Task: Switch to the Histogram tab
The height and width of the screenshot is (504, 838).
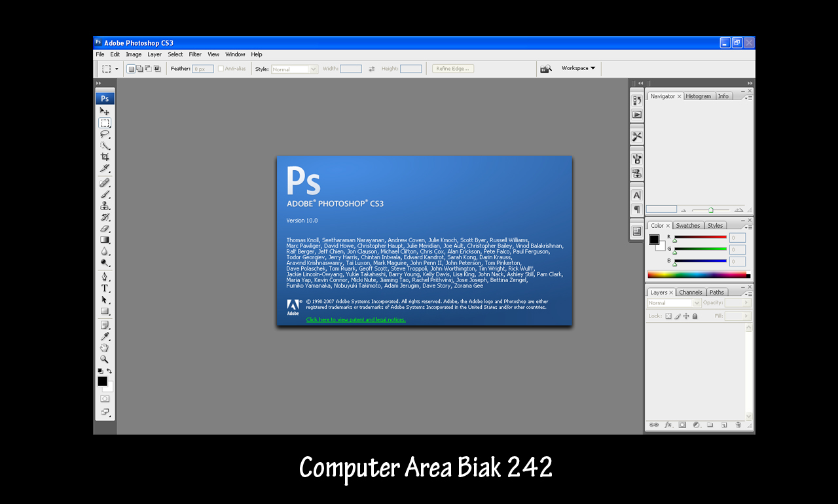Action: [x=699, y=96]
